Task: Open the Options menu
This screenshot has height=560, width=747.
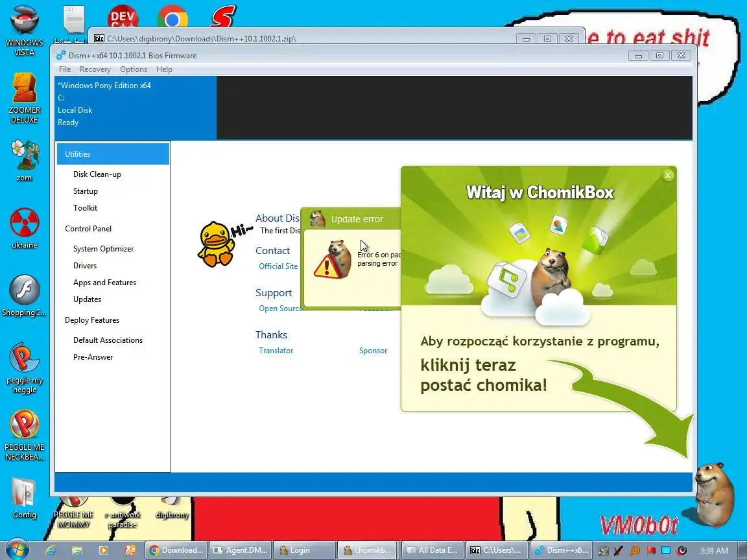Action: point(134,69)
